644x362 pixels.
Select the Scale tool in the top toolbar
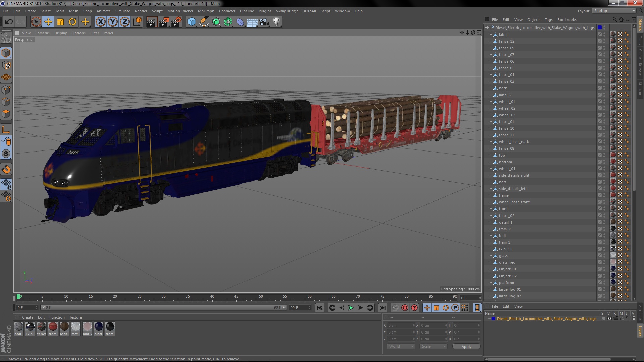pyautogui.click(x=60, y=22)
